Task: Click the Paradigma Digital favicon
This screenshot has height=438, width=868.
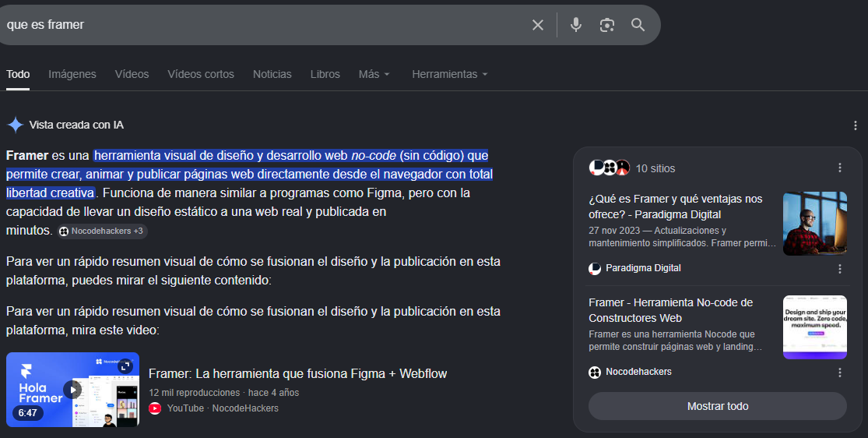Action: [x=595, y=269]
